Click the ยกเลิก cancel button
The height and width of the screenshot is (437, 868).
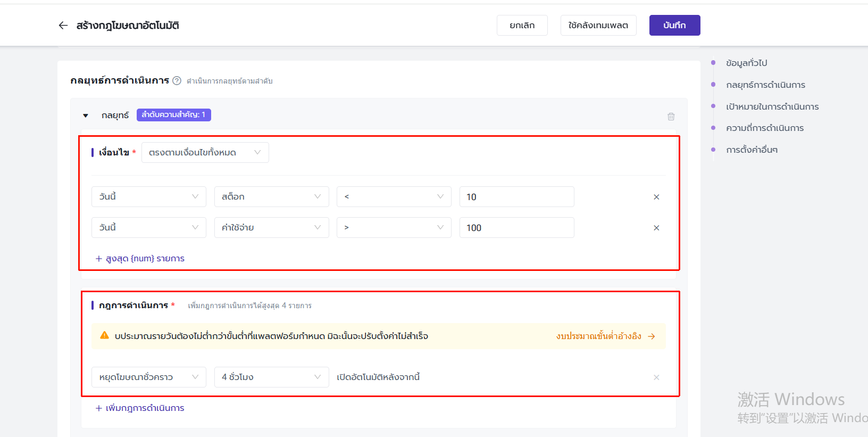[522, 26]
